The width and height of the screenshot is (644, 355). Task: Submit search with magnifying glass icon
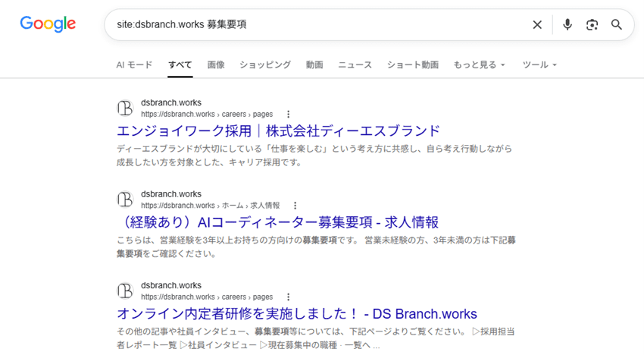tap(617, 25)
